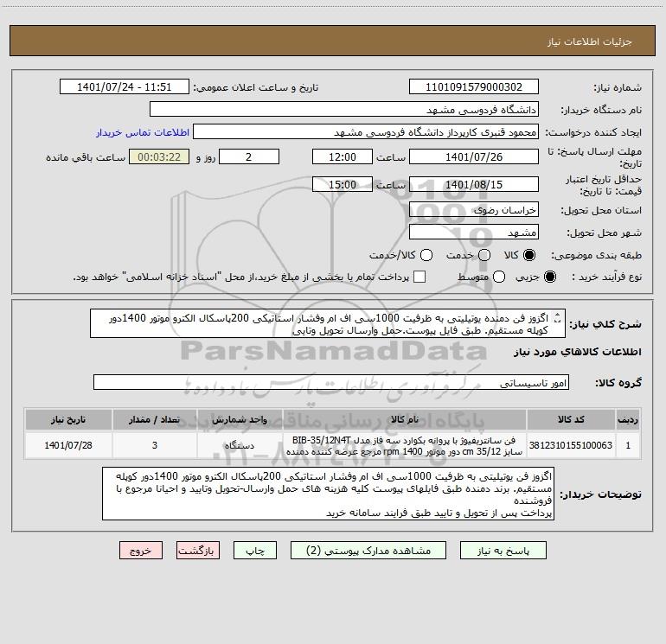Click the price validity date 1401/08/15
Viewport: 666px width, 644px height.
pyautogui.click(x=474, y=184)
